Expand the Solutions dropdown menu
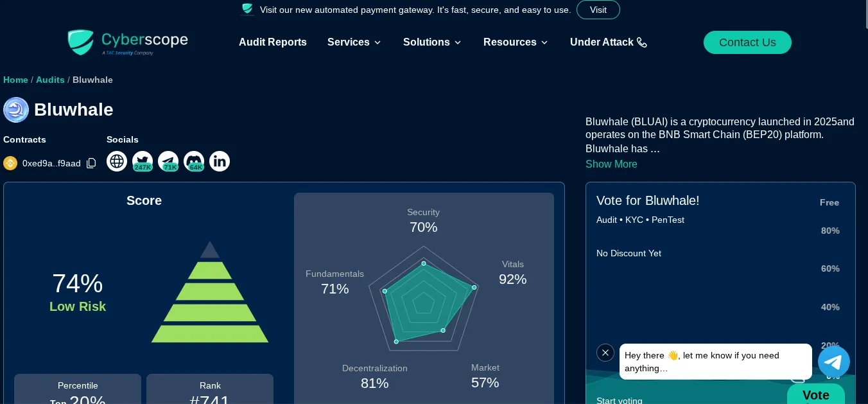The height and width of the screenshot is (404, 868). coord(432,42)
